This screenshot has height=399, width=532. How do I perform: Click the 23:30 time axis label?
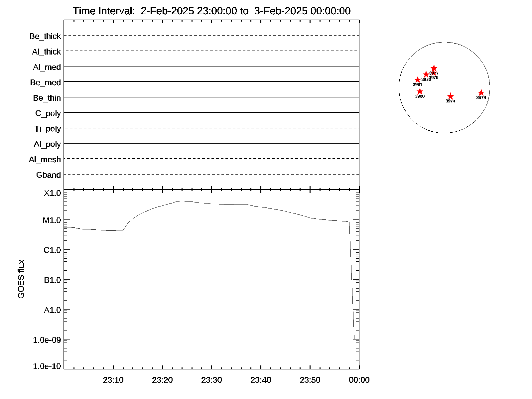point(211,380)
